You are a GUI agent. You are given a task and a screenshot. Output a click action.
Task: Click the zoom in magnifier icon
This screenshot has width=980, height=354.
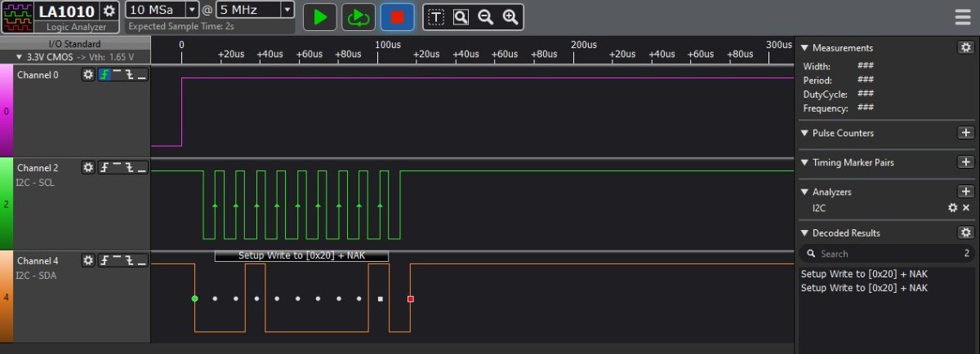(x=510, y=17)
